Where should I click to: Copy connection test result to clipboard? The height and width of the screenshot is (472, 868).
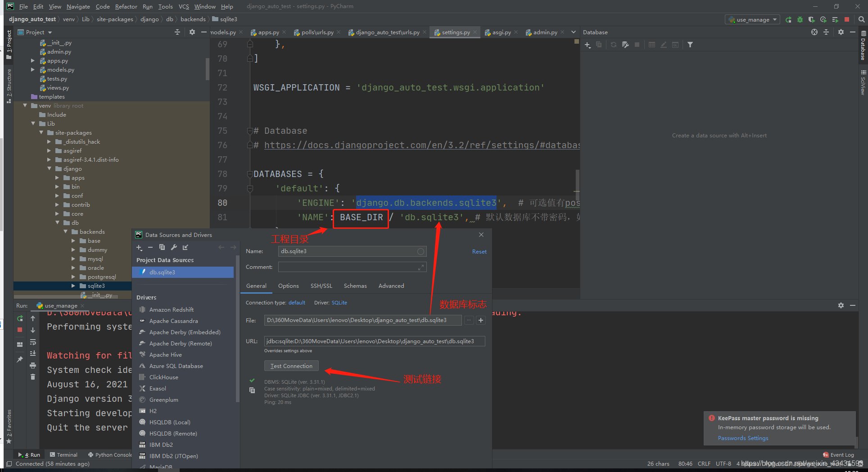tap(252, 390)
